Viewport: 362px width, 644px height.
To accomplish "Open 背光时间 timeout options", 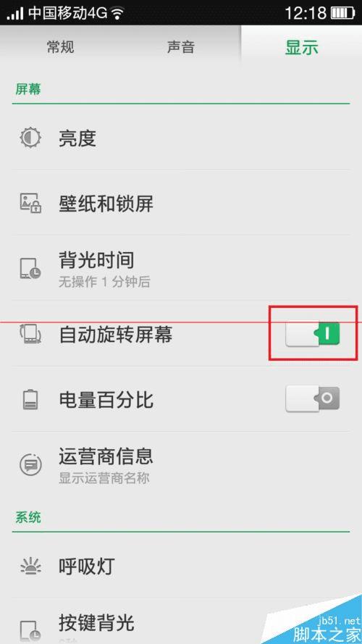I will [181, 268].
